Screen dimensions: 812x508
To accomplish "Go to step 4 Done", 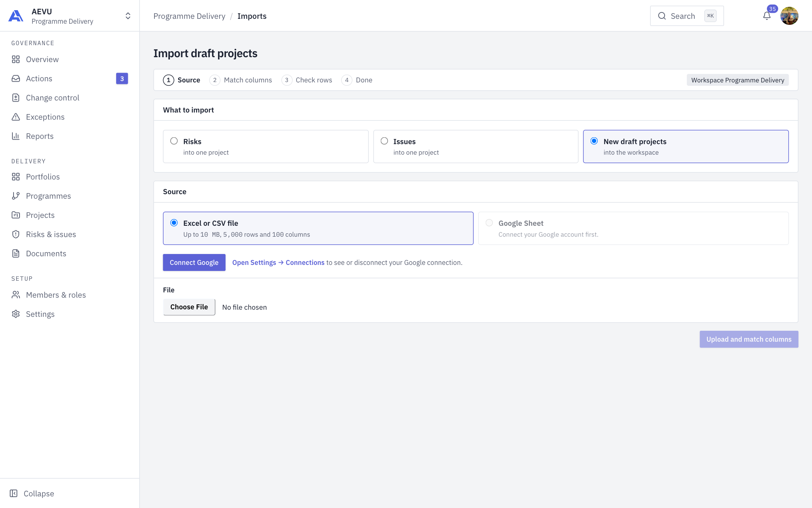I will 357,80.
